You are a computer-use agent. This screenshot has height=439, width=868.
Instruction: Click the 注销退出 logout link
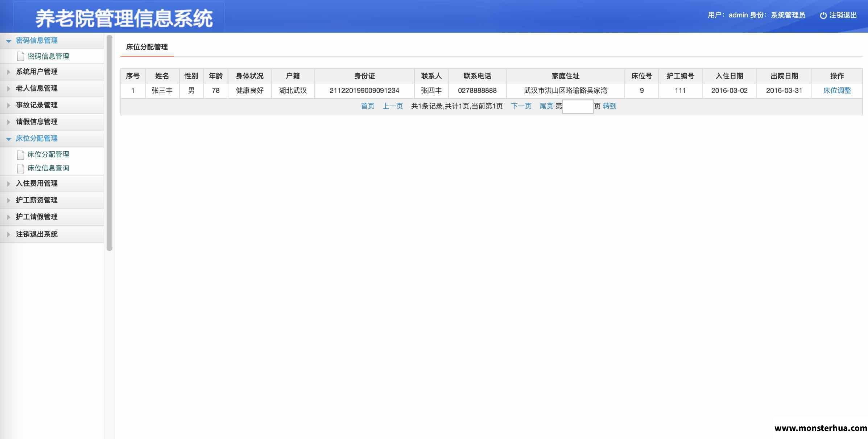tap(843, 15)
